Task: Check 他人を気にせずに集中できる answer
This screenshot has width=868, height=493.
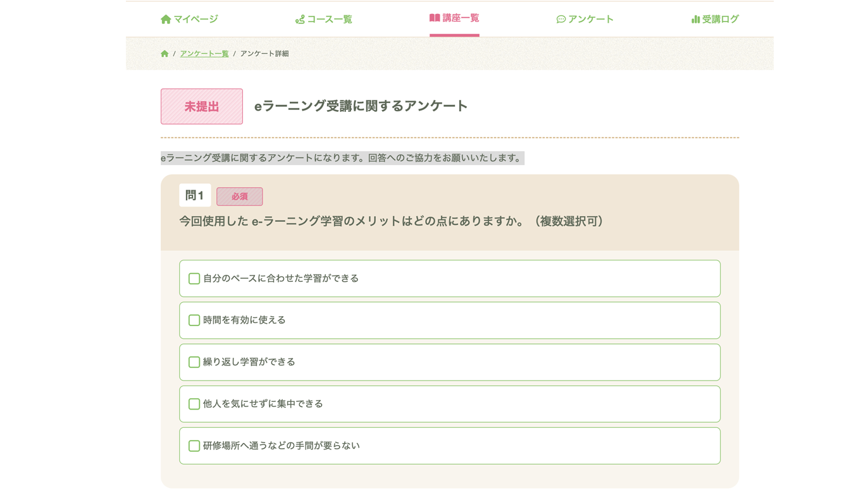Action: click(194, 403)
